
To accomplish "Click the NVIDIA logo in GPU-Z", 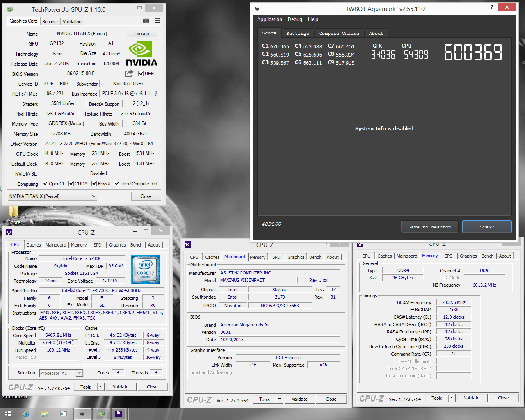I will [142, 54].
